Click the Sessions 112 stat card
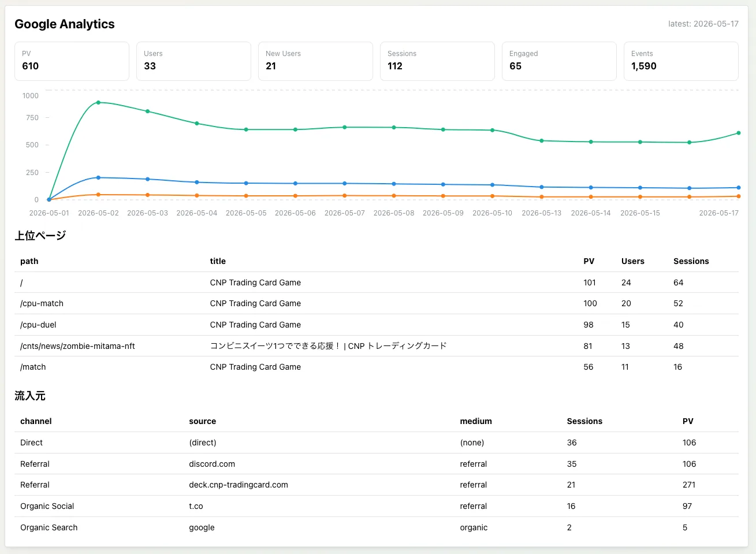Screen dimensions: 756x554 click(437, 61)
